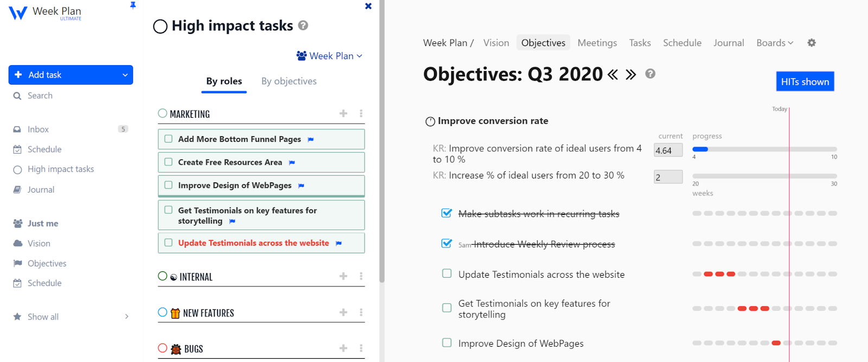Click conversion rate progress bar 4 to 10
This screenshot has width=868, height=362.
pos(764,149)
